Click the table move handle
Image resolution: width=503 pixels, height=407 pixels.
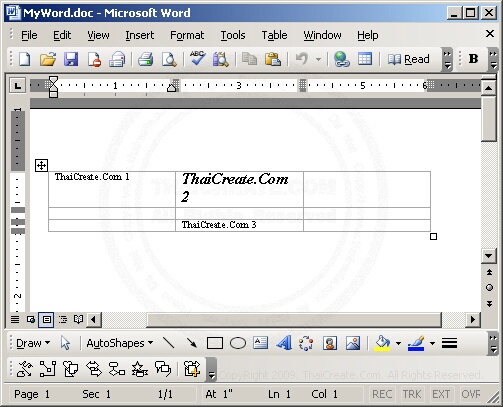(x=41, y=165)
